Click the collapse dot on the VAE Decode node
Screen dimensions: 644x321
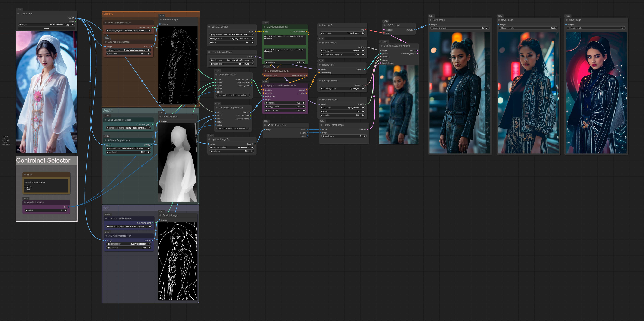[x=385, y=25]
